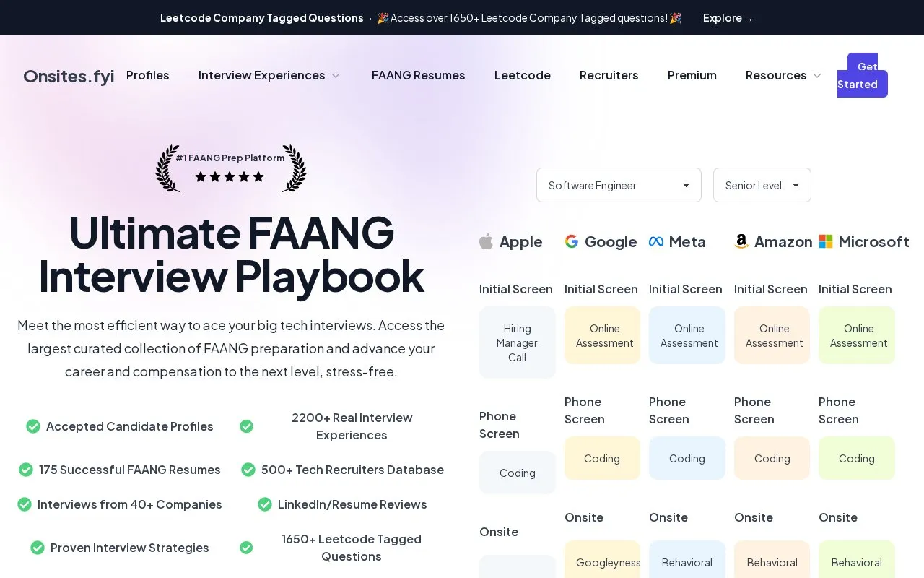Select Apple's Coding phone screen card
Image resolution: width=924 pixels, height=578 pixels.
[518, 473]
